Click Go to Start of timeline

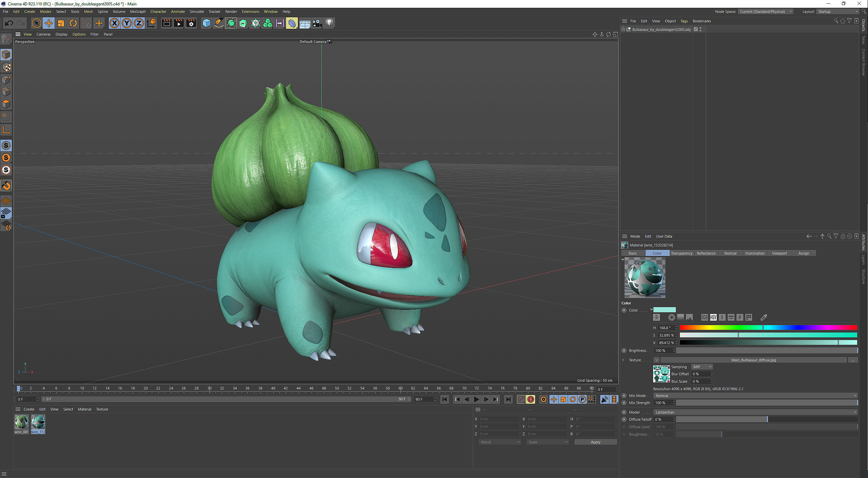445,399
